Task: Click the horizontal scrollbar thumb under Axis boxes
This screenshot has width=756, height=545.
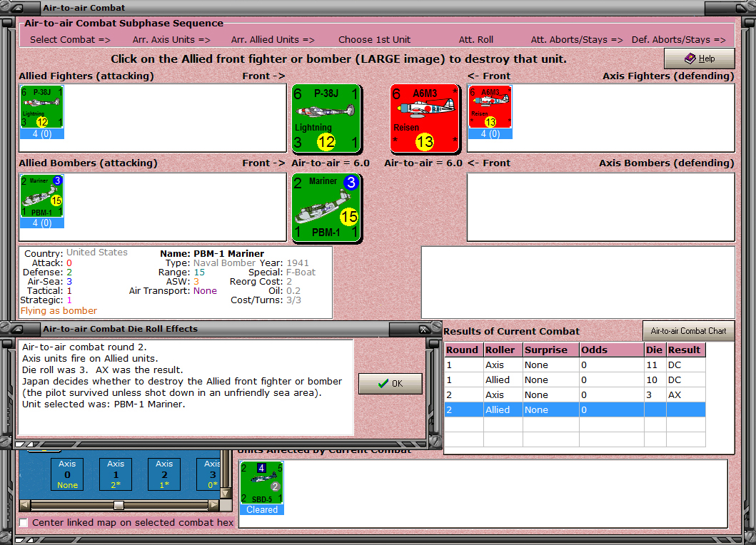Action: click(119, 505)
